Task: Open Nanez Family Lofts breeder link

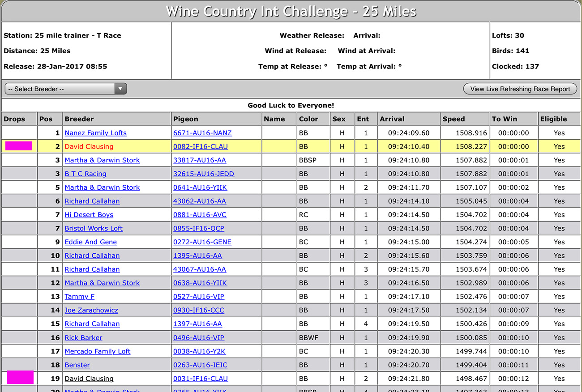Action: point(95,133)
